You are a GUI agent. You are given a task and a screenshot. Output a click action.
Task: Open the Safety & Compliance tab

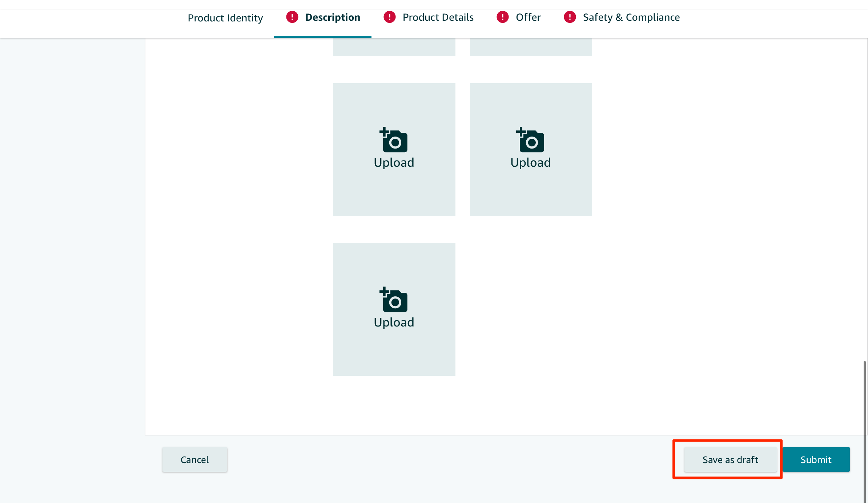(631, 17)
